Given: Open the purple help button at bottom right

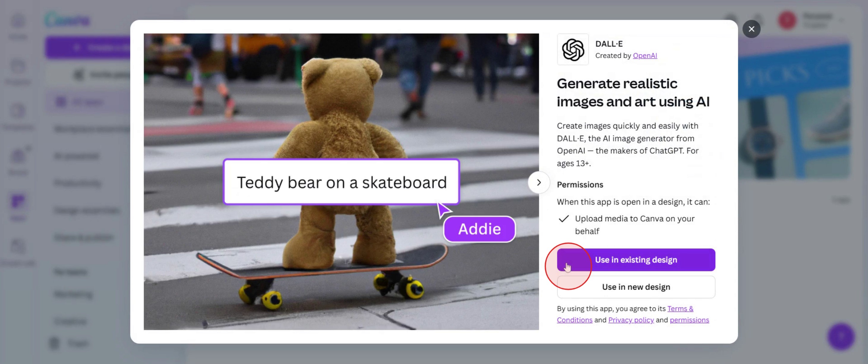Looking at the screenshot, I should [841, 336].
